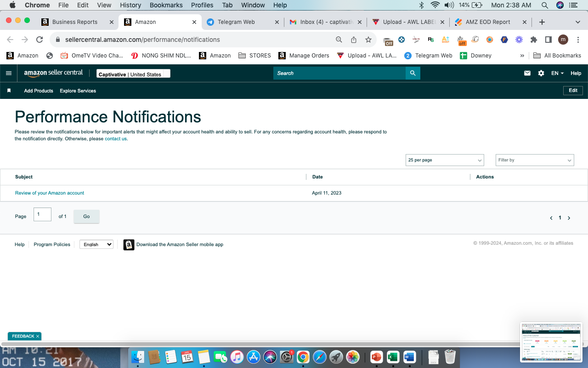588x368 pixels.
Task: Open the Manage Orders bookmark
Action: [304, 56]
